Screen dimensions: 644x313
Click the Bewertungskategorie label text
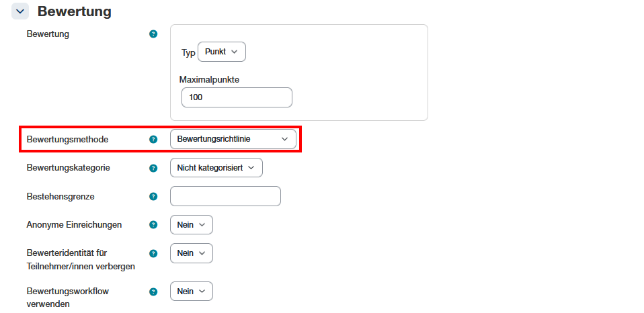point(68,167)
